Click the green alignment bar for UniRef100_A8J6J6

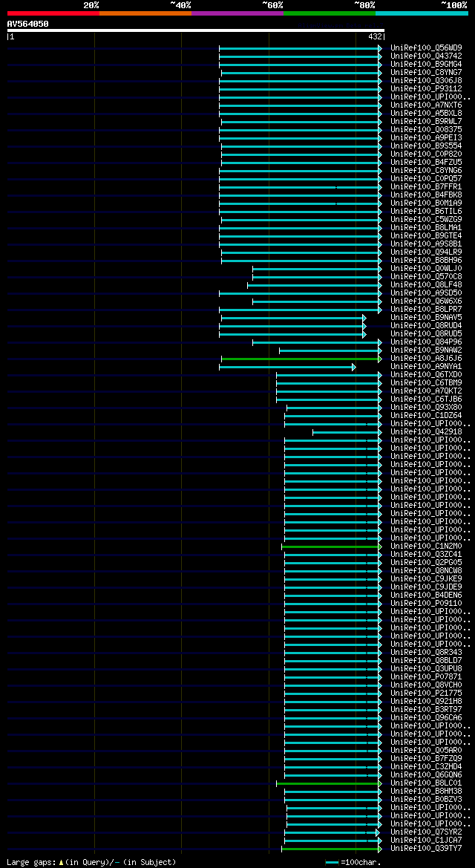coord(302,359)
